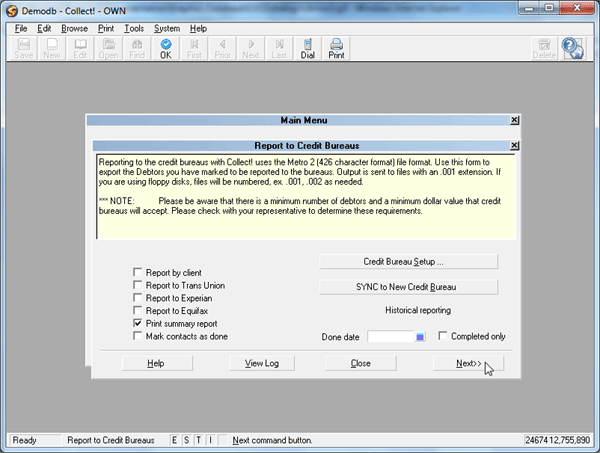
Task: Click the Edit toolbar icon
Action: click(x=80, y=49)
